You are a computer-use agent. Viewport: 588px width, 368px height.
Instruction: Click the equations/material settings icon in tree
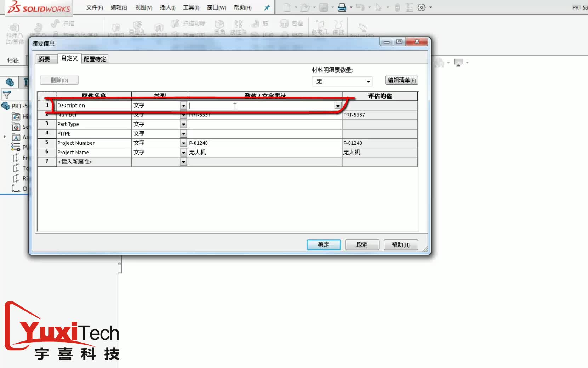coord(16,147)
